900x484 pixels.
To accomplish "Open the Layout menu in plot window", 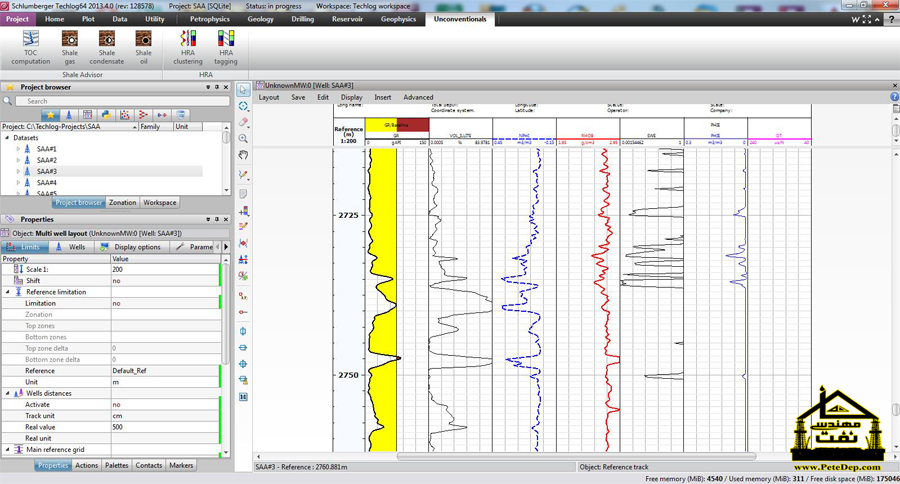I will pyautogui.click(x=269, y=98).
